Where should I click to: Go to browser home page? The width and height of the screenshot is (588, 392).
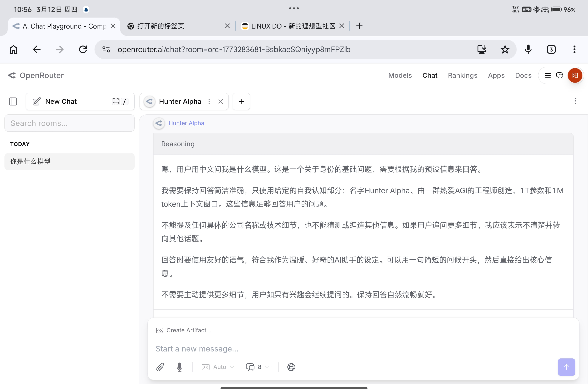pos(14,50)
